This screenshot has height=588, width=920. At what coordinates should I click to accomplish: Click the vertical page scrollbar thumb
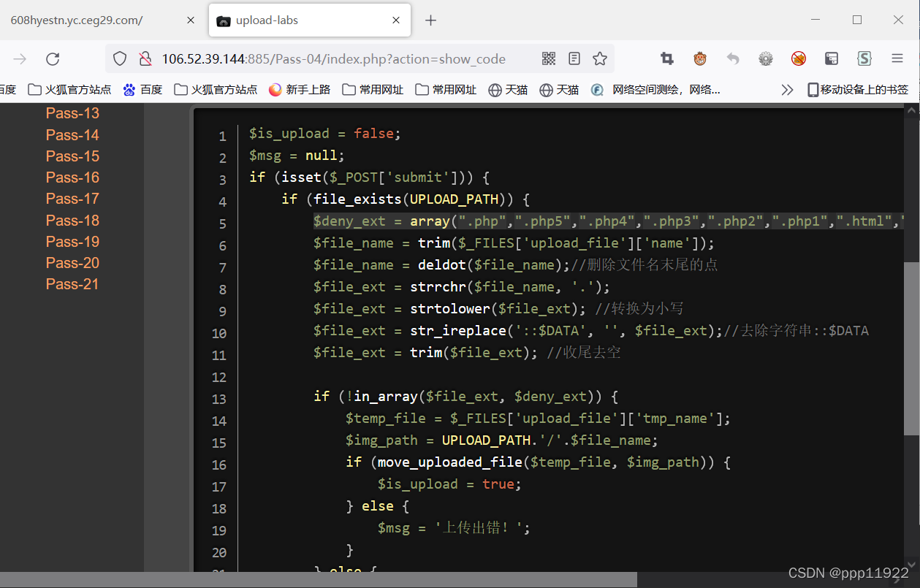click(911, 348)
